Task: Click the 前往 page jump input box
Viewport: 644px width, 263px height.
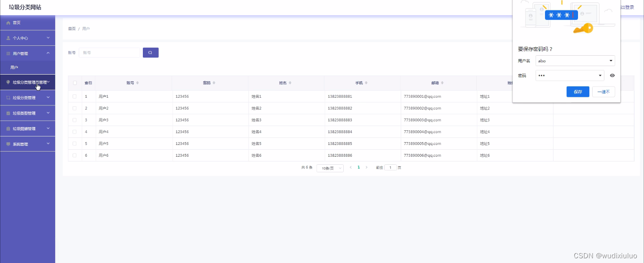Action: [390, 168]
